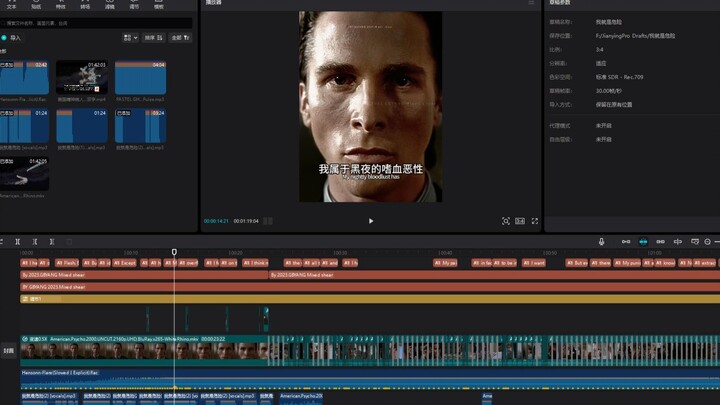The height and width of the screenshot is (405, 720).
Task: Select the 09:24 audio thumbnail
Action: (141, 126)
